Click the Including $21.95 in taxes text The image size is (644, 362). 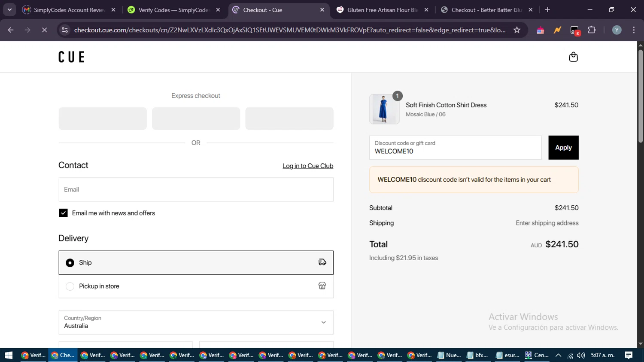[404, 258]
